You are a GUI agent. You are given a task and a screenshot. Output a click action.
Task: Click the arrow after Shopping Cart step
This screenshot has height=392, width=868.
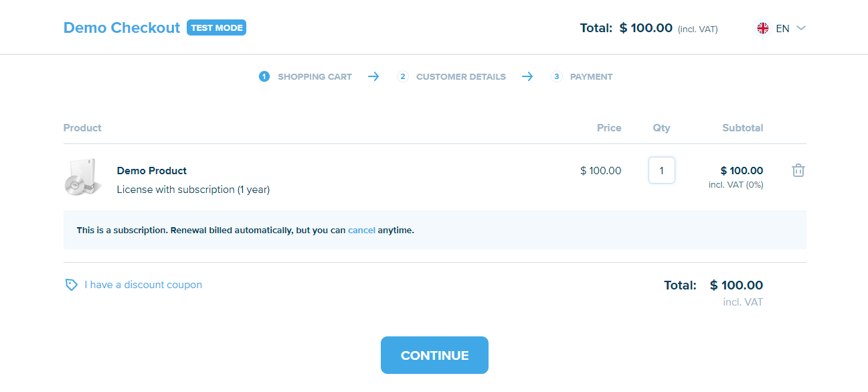pyautogui.click(x=373, y=76)
